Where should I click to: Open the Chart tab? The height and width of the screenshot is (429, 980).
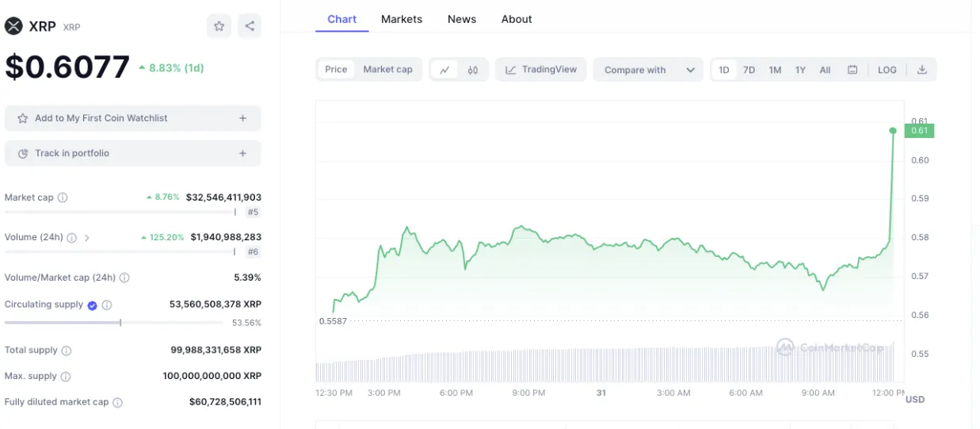342,19
